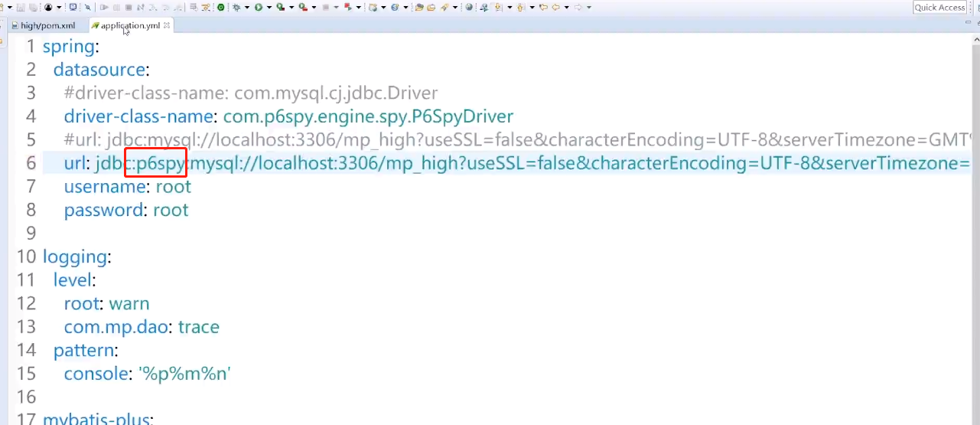Focus the Quick Access search field
Screen dimensions: 980x425
(940, 7)
